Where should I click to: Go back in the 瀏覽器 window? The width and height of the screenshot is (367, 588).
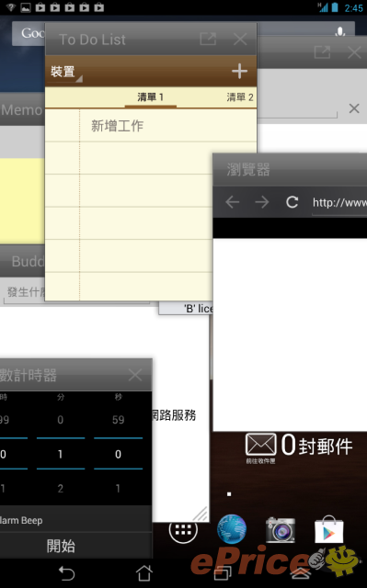point(233,202)
